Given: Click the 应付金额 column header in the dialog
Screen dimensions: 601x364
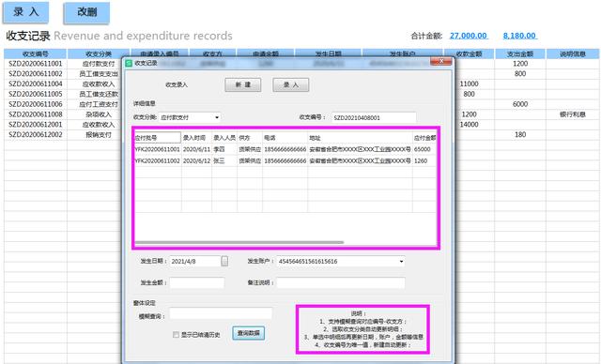Looking at the screenshot, I should click(424, 137).
